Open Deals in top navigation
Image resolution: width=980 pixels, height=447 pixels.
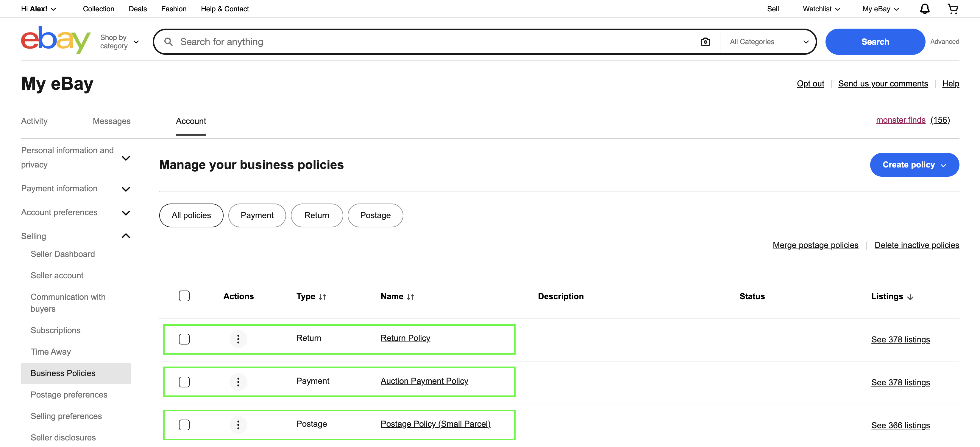click(138, 9)
